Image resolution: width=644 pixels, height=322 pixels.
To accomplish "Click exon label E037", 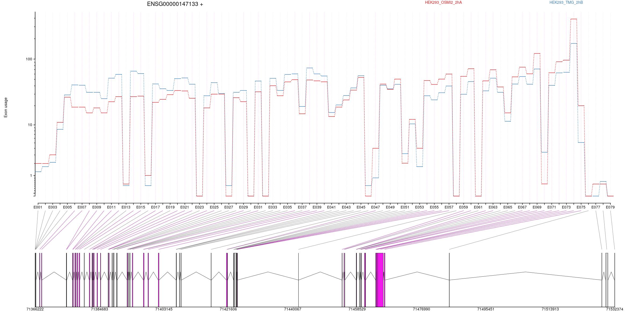I will pyautogui.click(x=302, y=207).
